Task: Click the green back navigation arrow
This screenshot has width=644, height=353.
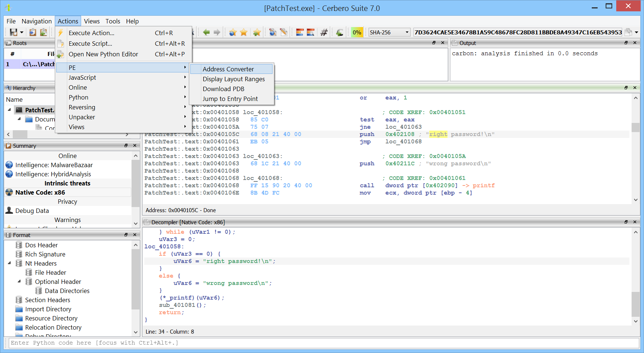Action: (x=206, y=33)
